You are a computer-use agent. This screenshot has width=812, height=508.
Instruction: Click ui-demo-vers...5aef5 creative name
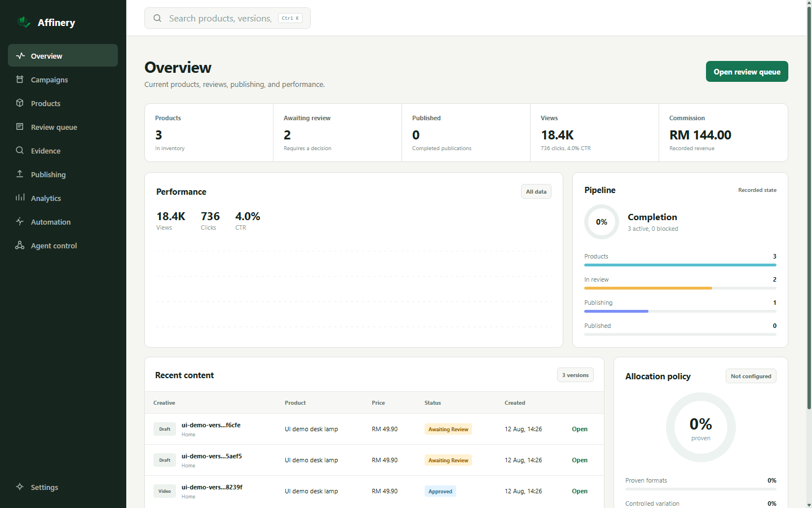pos(211,456)
